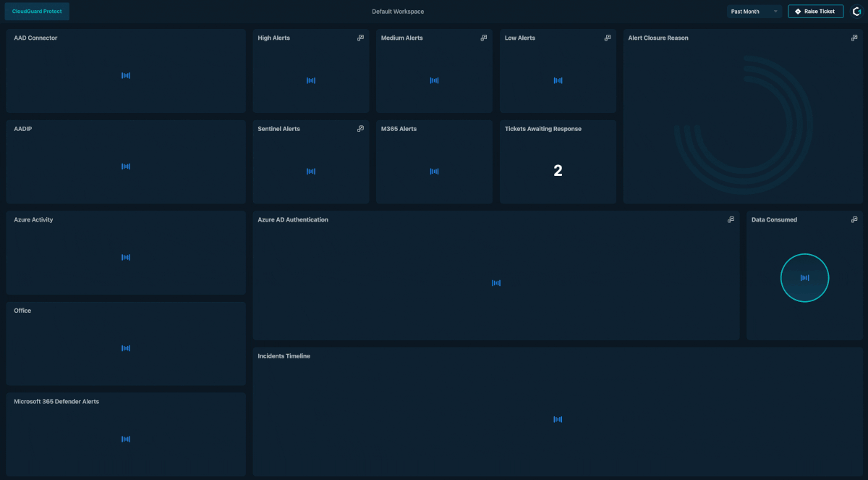Click the Low Alerts pop-out icon
The height and width of the screenshot is (480, 868).
coord(608,38)
